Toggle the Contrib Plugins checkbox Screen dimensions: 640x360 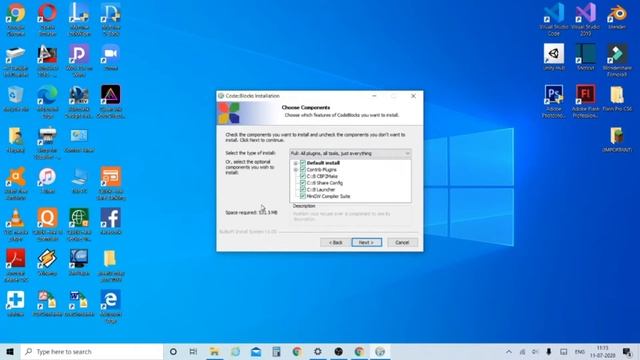click(303, 169)
